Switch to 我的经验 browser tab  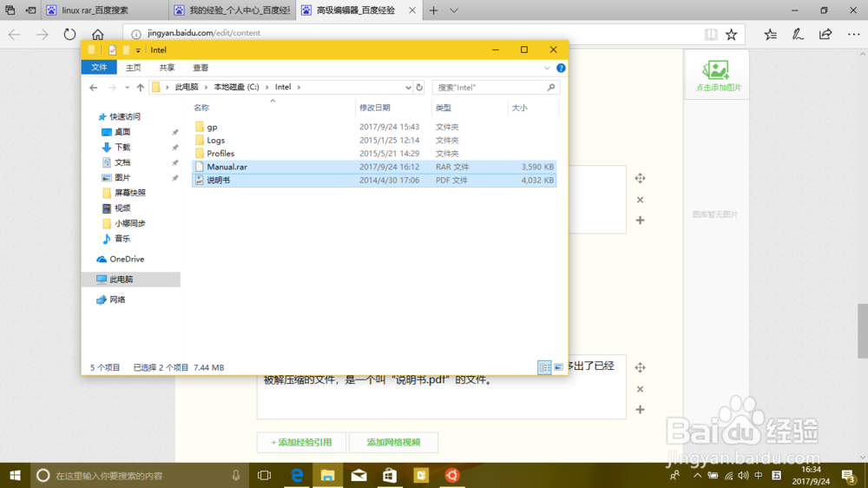pyautogui.click(x=233, y=10)
